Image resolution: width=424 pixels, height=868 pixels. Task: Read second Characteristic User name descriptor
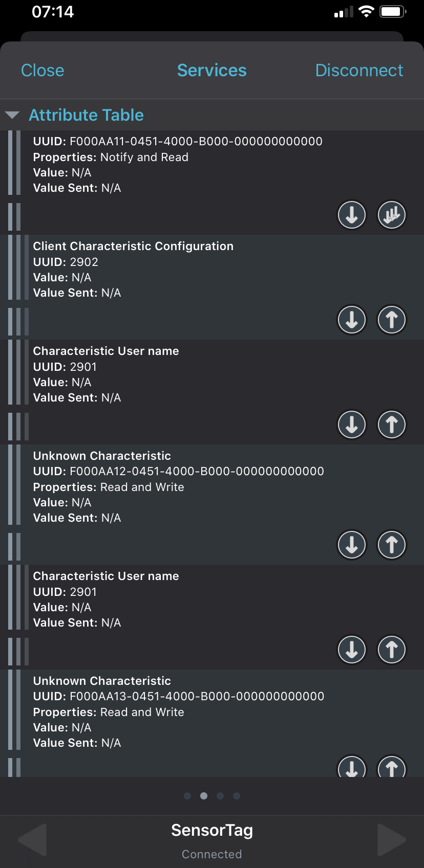[x=352, y=650]
